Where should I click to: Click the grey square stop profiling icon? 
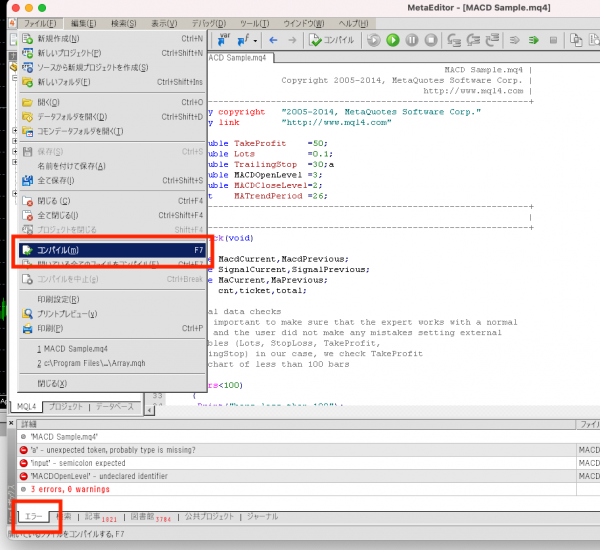click(x=553, y=40)
